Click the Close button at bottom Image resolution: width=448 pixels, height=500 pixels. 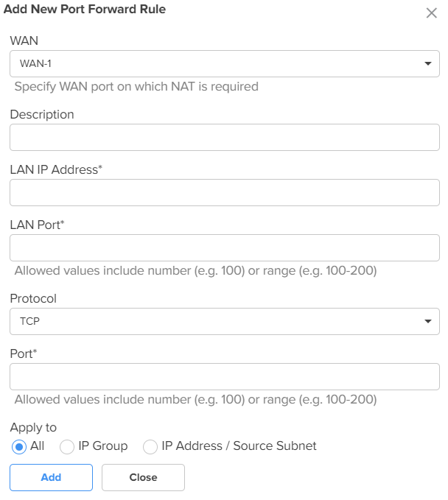pyautogui.click(x=143, y=477)
